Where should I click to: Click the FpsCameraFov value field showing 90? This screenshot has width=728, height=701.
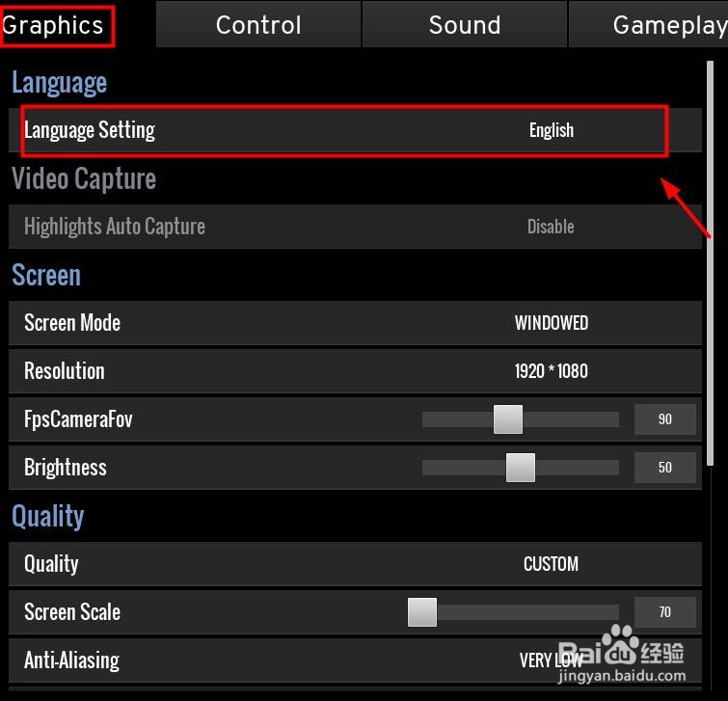click(665, 419)
